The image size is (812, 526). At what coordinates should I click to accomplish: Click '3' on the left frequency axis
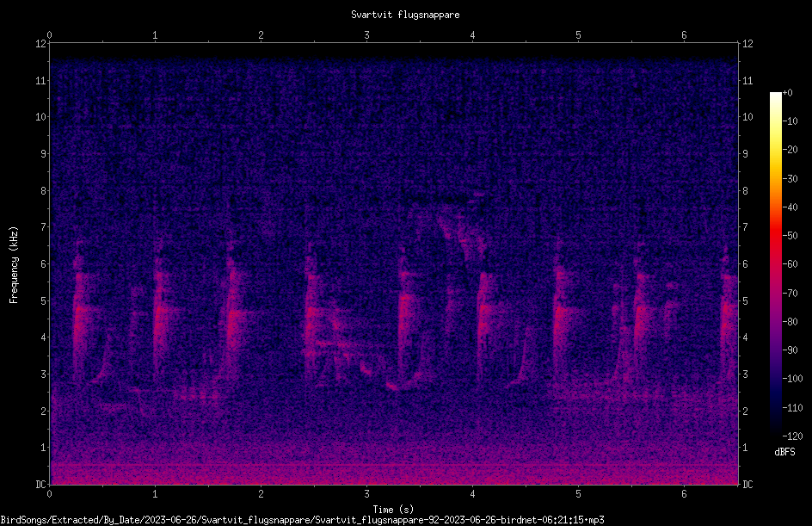tap(44, 374)
